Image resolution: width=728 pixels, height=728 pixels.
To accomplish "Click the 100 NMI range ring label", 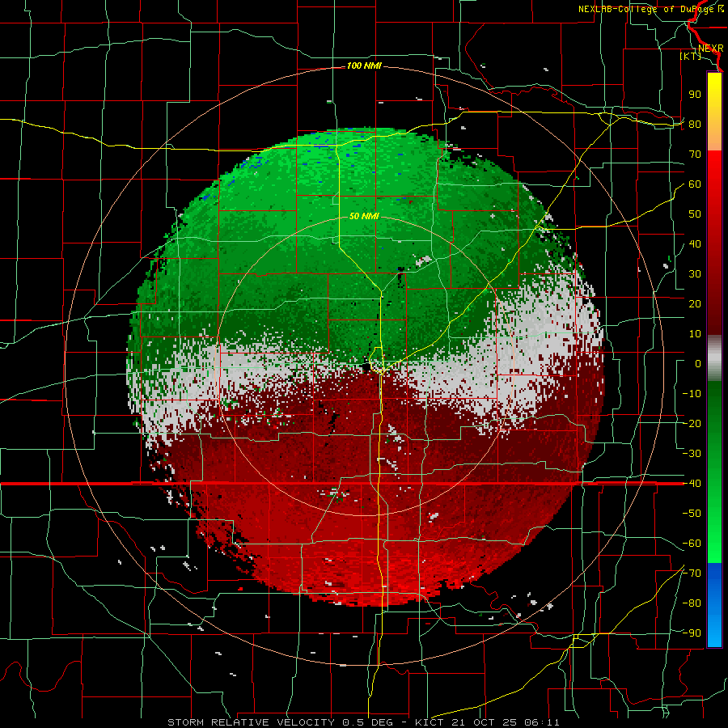I will 364,66.
